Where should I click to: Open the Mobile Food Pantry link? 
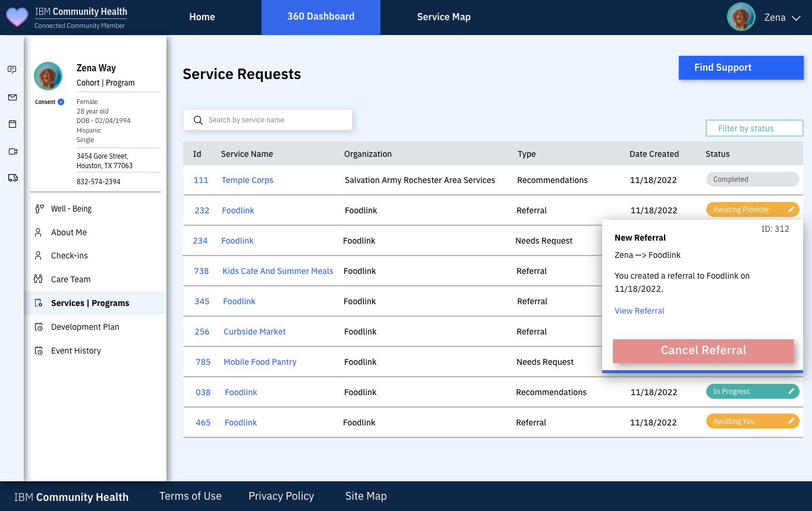[x=260, y=362]
